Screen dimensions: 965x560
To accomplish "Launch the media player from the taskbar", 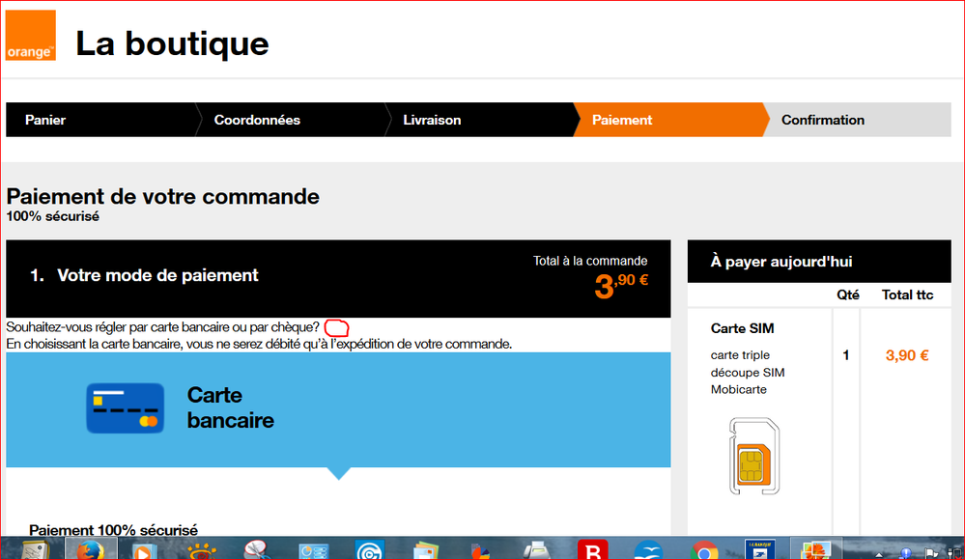I will [145, 550].
